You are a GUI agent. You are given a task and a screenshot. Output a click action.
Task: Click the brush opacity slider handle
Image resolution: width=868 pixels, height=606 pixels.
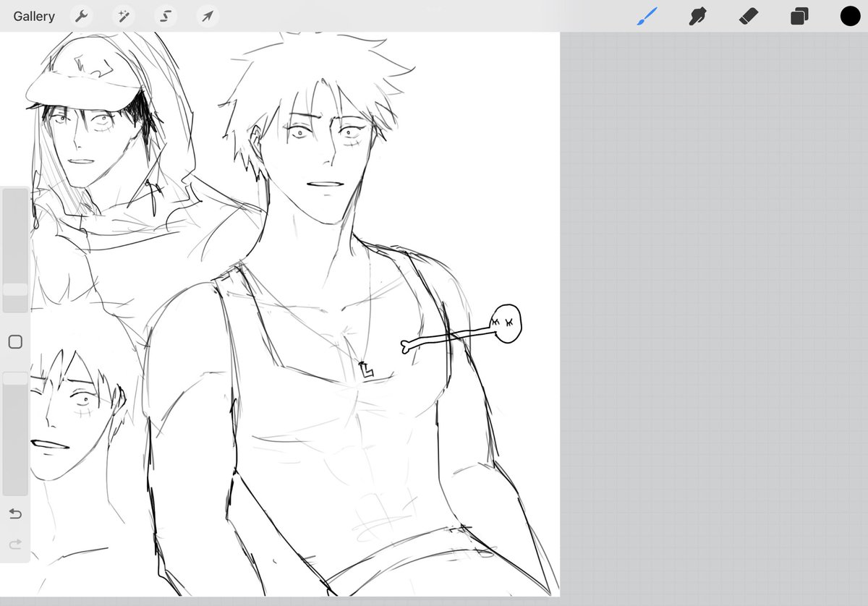click(15, 378)
